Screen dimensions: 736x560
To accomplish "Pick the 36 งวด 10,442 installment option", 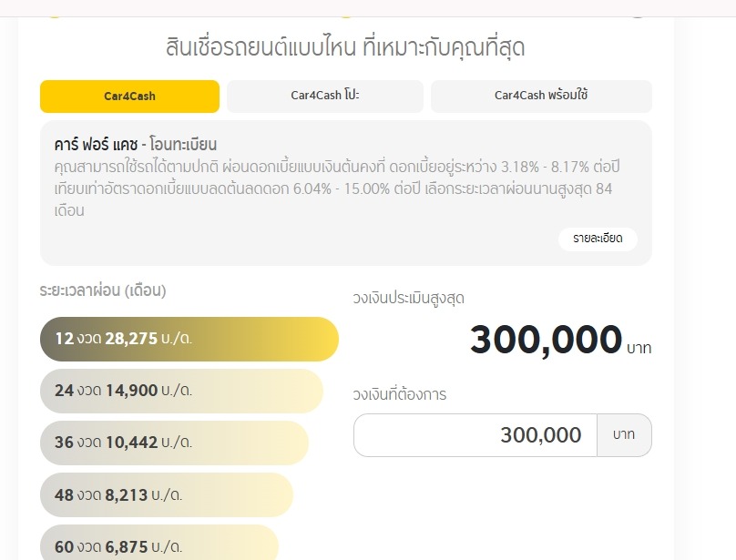I will [x=174, y=443].
